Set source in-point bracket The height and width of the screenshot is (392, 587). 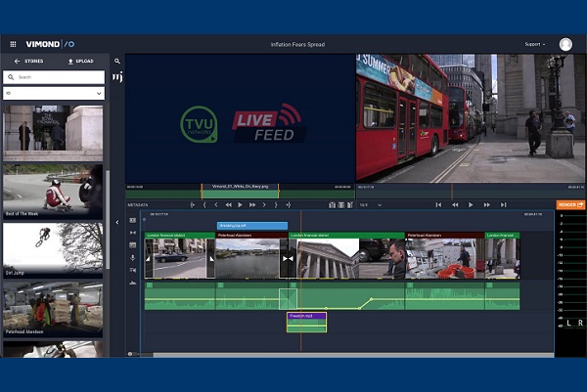[x=204, y=205]
